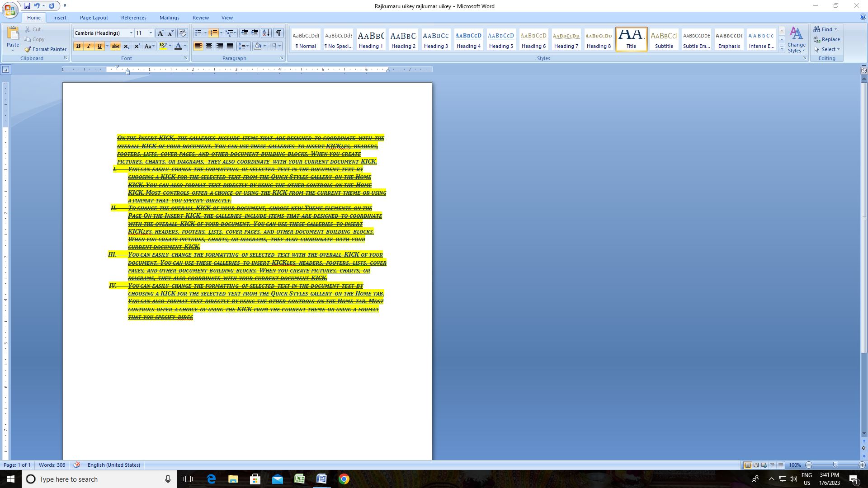Click the Increase Indent icon
This screenshot has width=868, height=488.
coord(255,33)
